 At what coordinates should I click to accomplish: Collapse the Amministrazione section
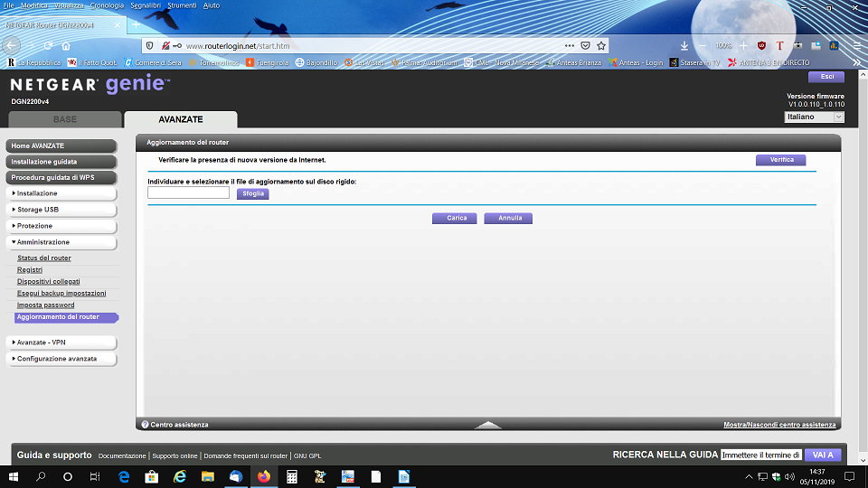(x=61, y=242)
